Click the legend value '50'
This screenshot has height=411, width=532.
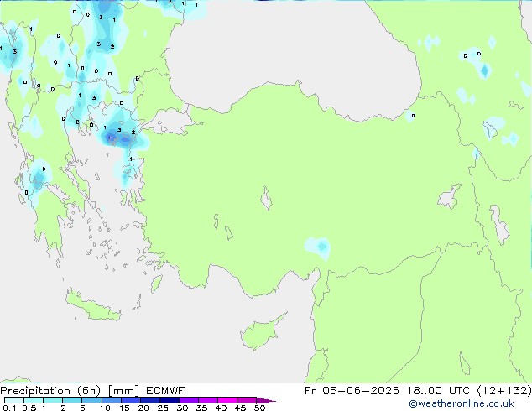[x=259, y=408]
